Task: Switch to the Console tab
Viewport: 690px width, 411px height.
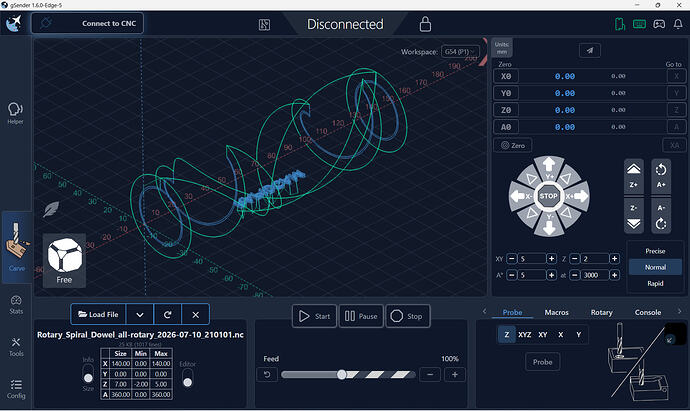Action: pos(648,312)
